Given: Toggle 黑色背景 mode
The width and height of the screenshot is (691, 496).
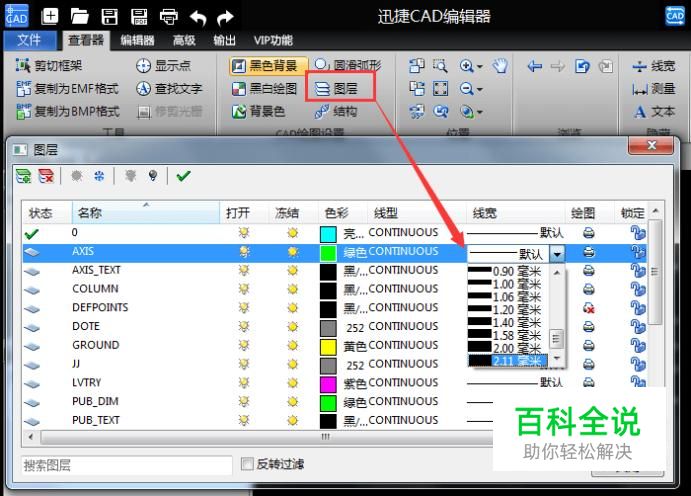Looking at the screenshot, I should [268, 66].
